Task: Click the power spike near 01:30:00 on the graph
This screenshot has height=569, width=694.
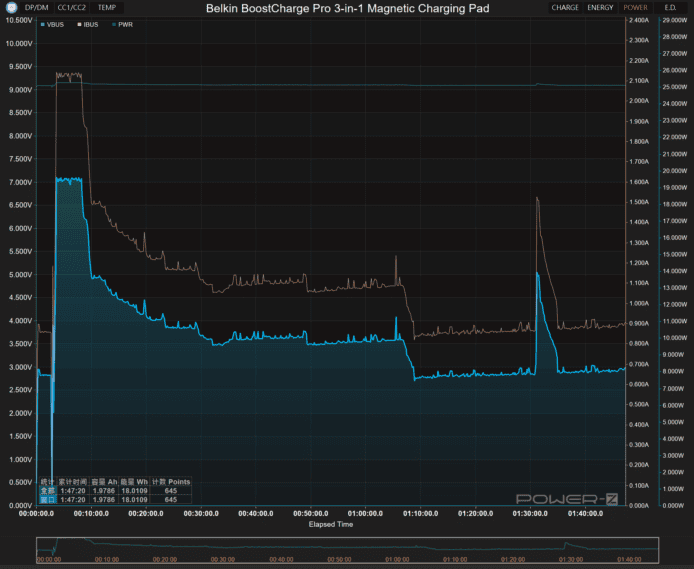Action: pyautogui.click(x=538, y=273)
